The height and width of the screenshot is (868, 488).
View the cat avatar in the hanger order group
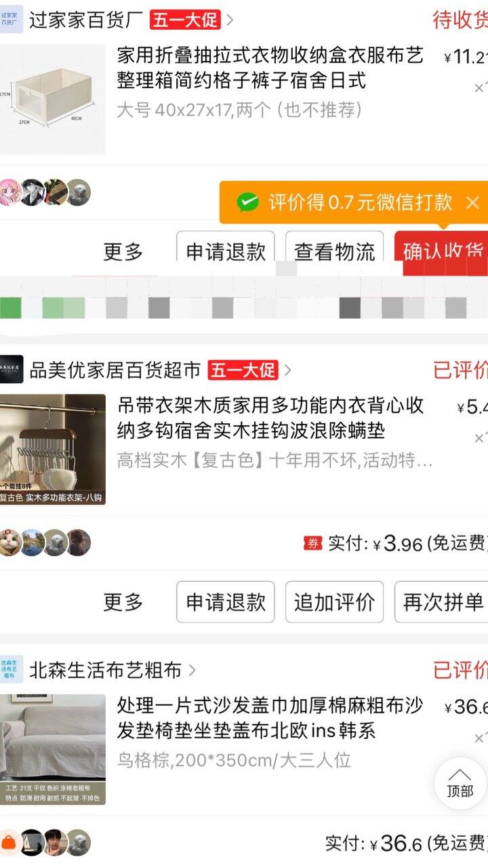pyautogui.click(x=9, y=542)
